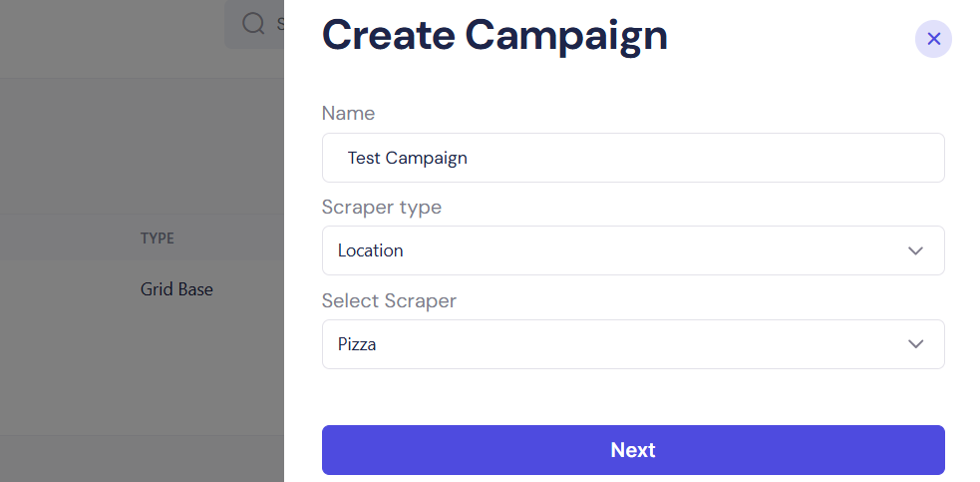This screenshot has width=980, height=482.
Task: Click the Scraper type chevron arrow
Action: click(915, 250)
